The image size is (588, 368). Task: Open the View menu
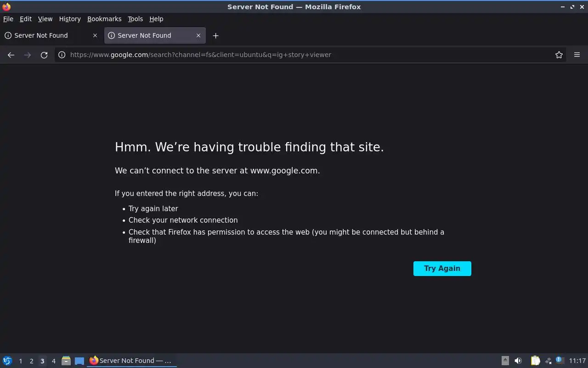[x=45, y=19]
